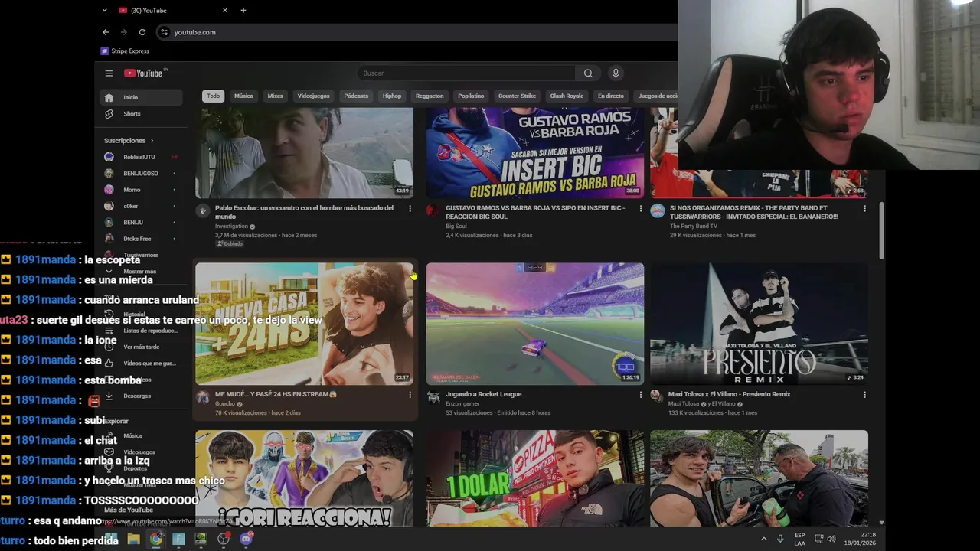Select the Hiphop filter chip
This screenshot has height=551, width=980.
(392, 96)
